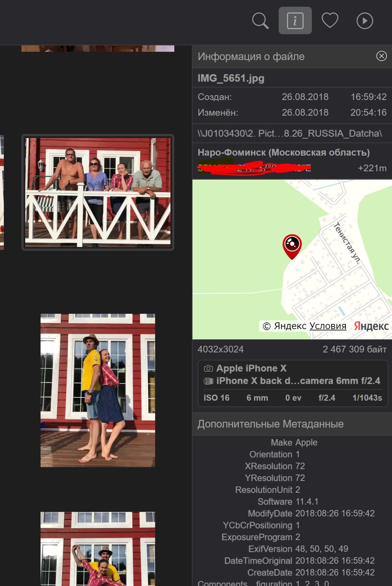The height and width of the screenshot is (586, 392).
Task: Click the ExposureProgram 2 metadata row
Action: pos(261,537)
